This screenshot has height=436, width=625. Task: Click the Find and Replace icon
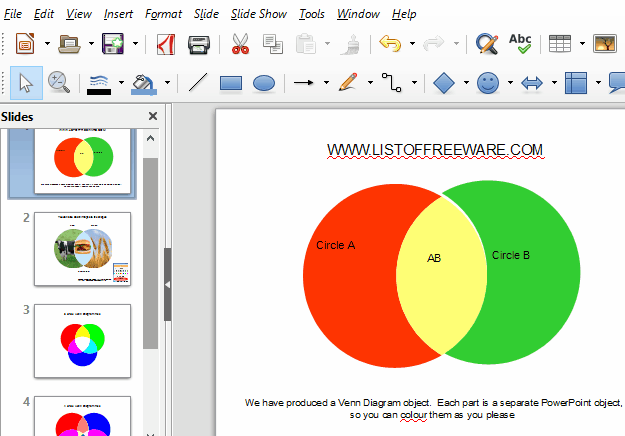[x=487, y=44]
